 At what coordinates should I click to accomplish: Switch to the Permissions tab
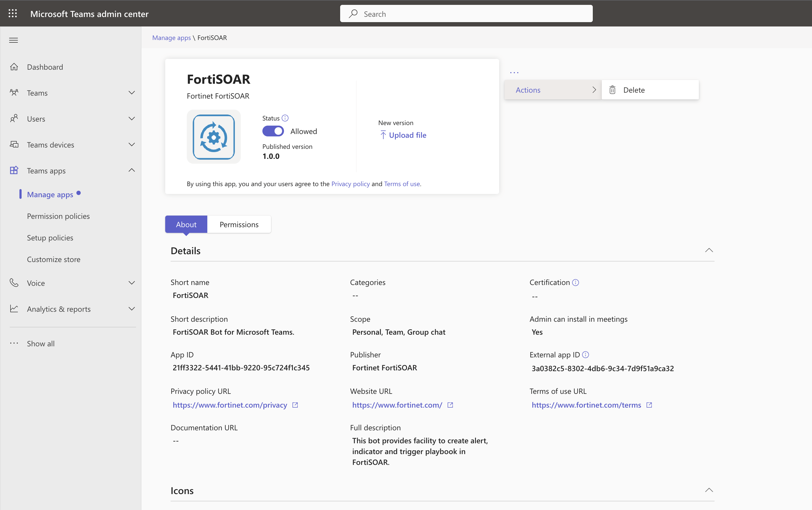coord(239,224)
